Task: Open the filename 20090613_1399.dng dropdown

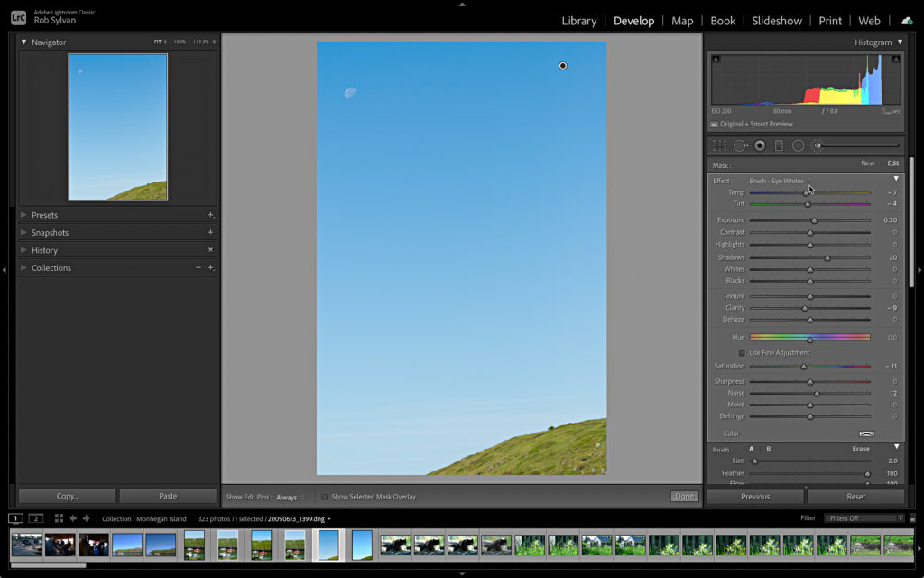Action: 300,519
